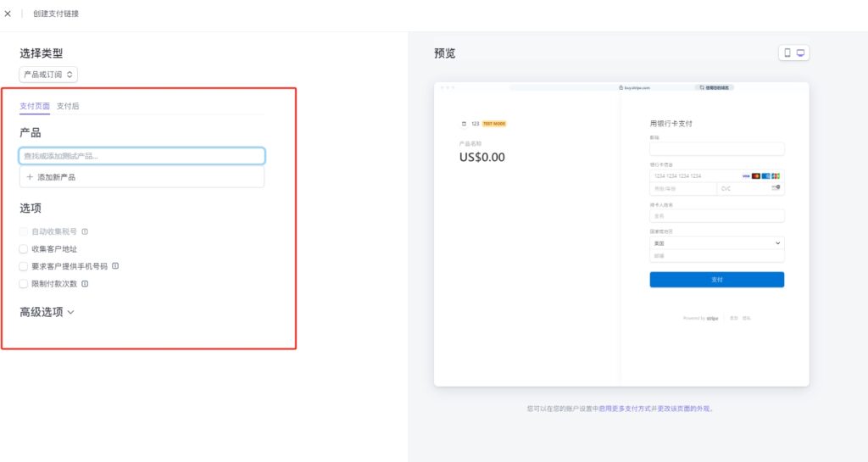868x462 pixels.
Task: Switch preview to desktop view icon
Action: [x=800, y=53]
